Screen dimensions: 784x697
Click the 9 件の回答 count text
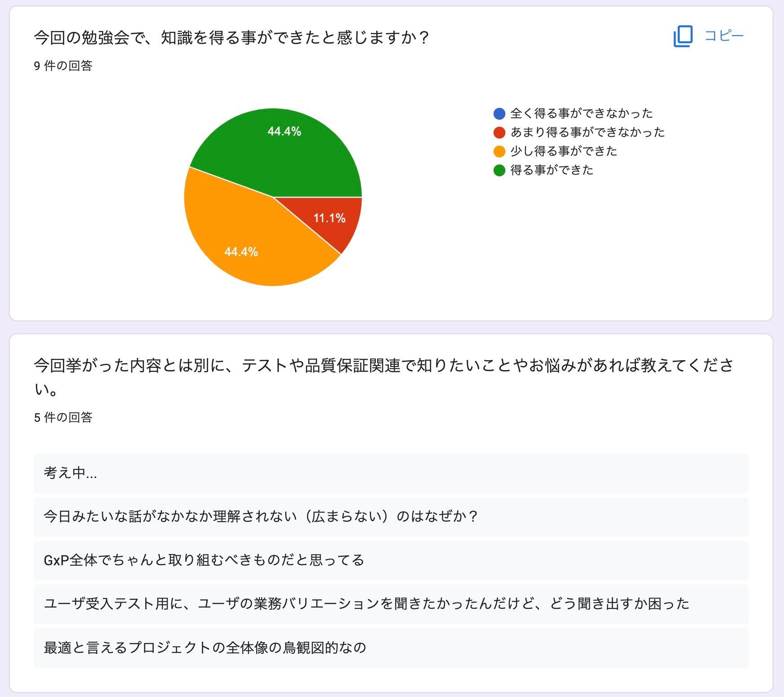[63, 66]
